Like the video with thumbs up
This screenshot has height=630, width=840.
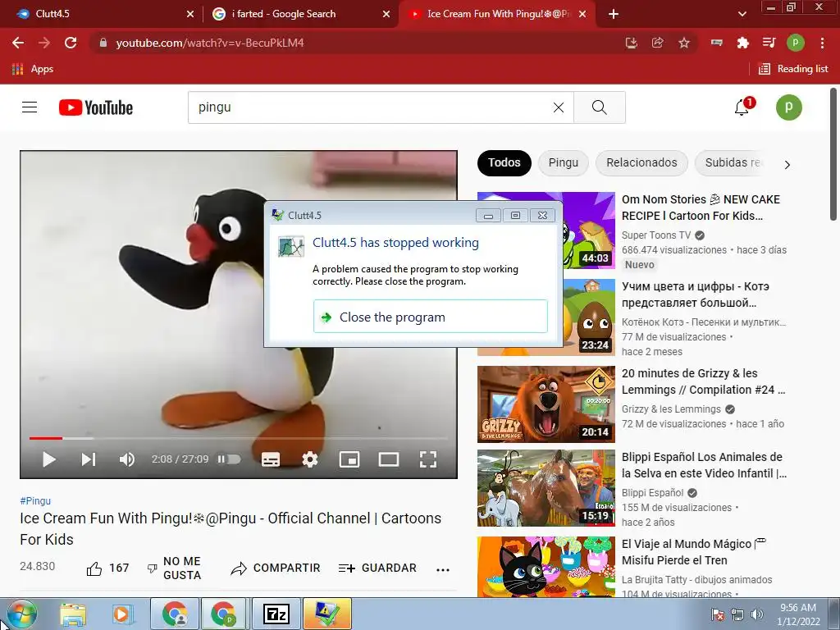tap(107, 568)
